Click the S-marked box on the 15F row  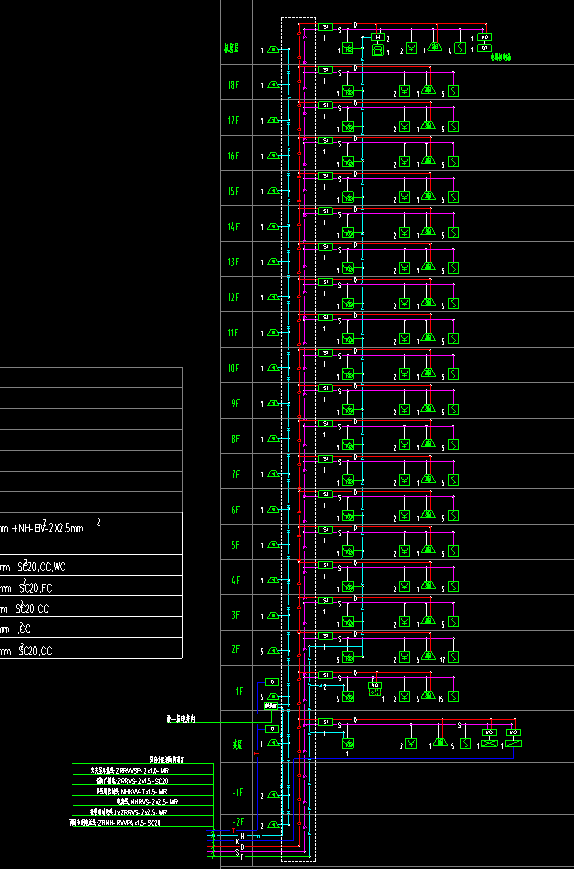(x=454, y=197)
